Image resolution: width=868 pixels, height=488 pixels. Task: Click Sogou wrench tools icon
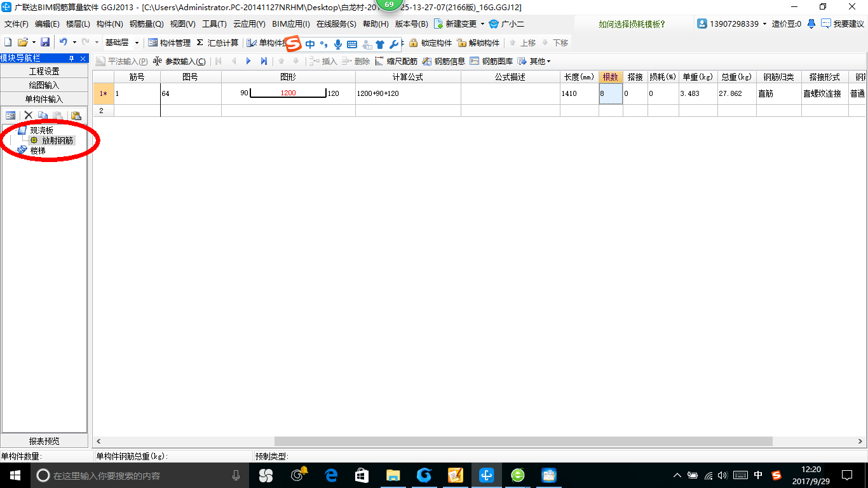394,44
